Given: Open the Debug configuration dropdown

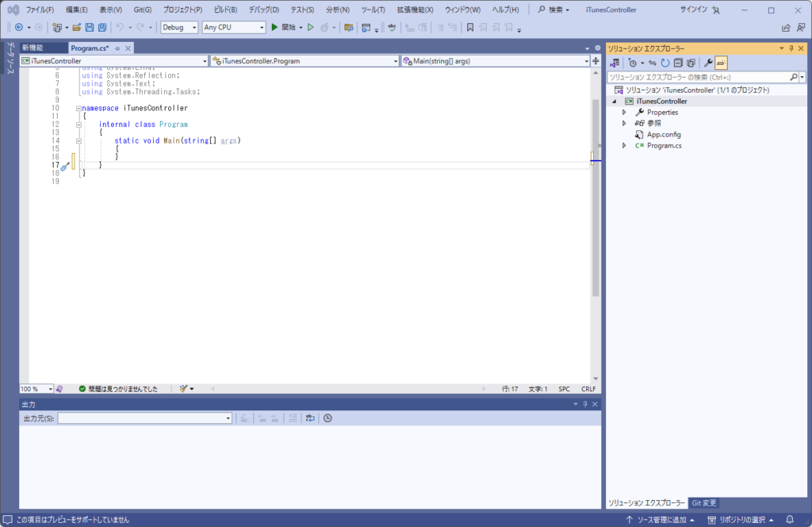Looking at the screenshot, I should (x=178, y=27).
